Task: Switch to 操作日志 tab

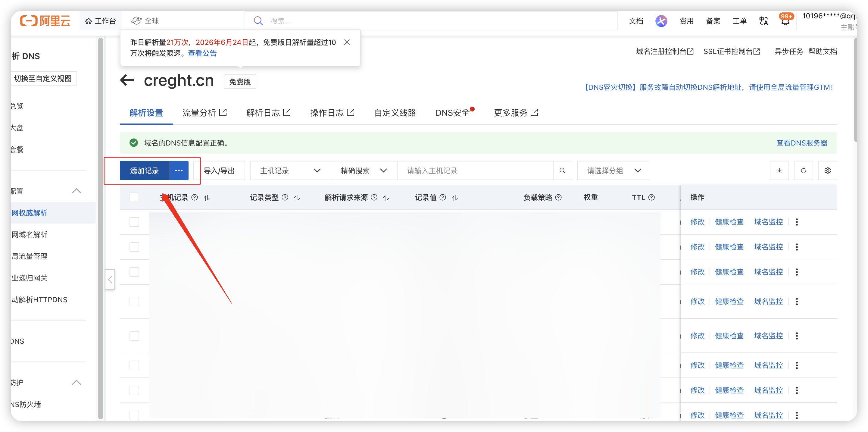Action: point(332,113)
